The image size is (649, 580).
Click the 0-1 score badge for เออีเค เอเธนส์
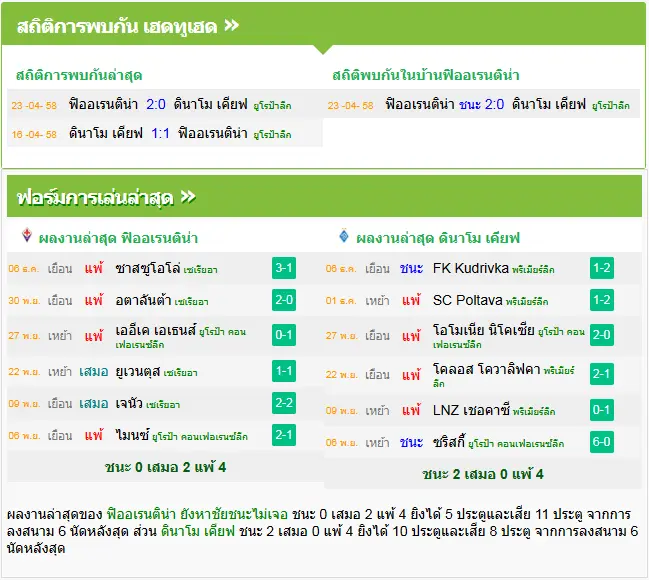(x=284, y=335)
